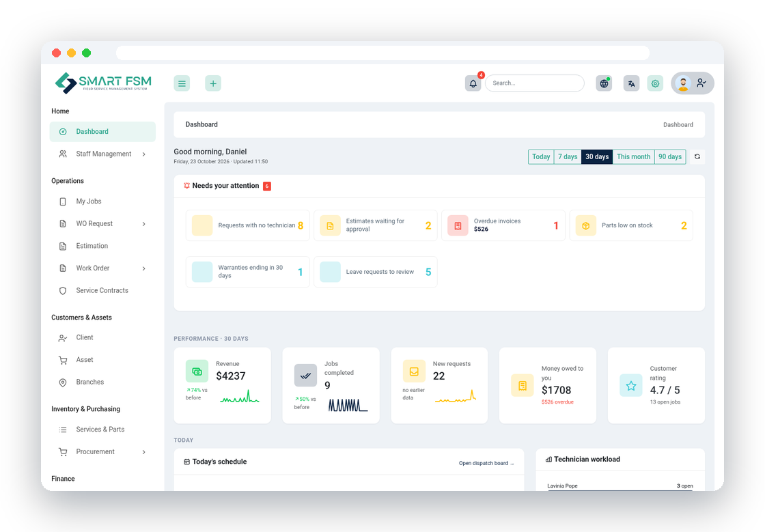Image resolution: width=765 pixels, height=532 pixels.
Task: Open the notifications bell icon
Action: [473, 83]
